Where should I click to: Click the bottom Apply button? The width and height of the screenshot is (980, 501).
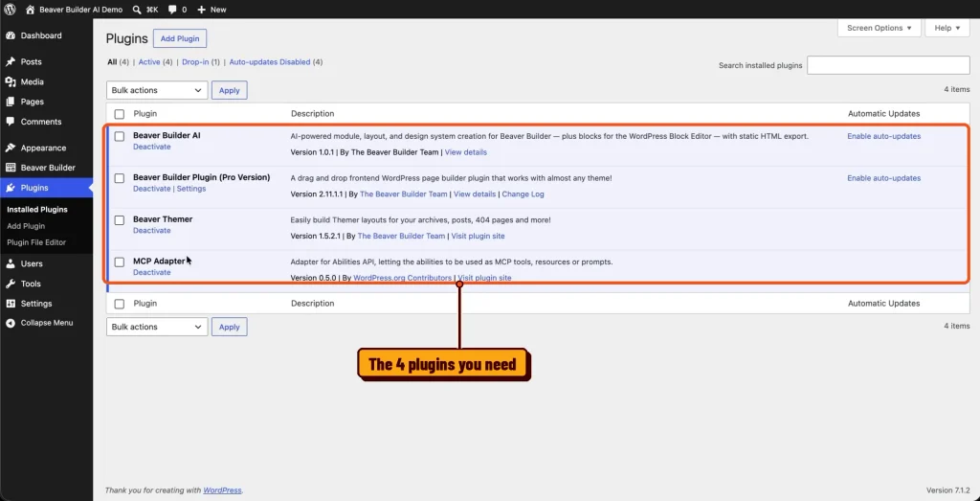(230, 327)
